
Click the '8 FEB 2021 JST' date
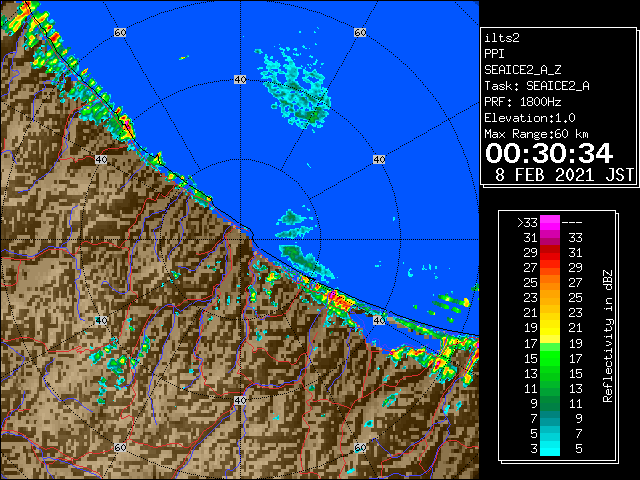[564, 175]
